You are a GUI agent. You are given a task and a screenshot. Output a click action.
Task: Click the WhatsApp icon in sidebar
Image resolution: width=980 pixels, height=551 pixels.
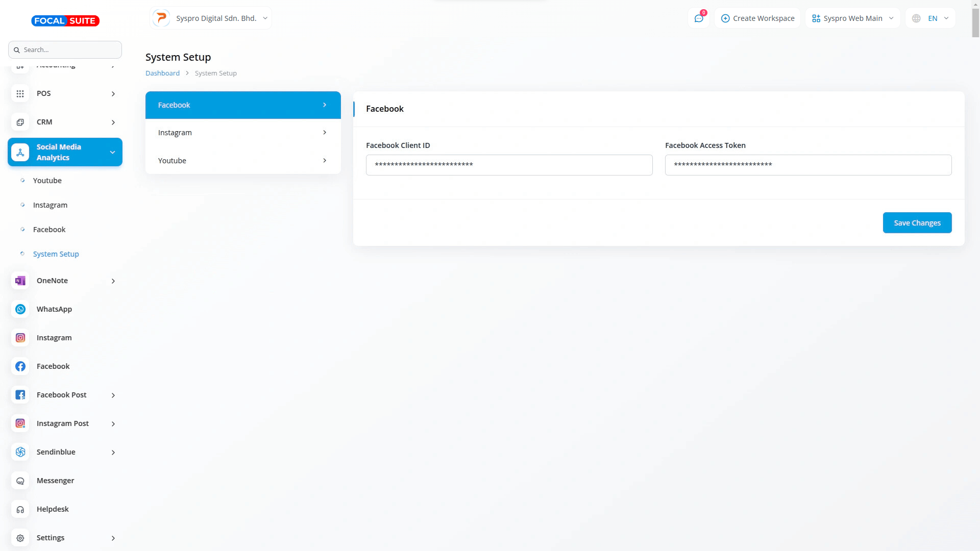coord(20,309)
